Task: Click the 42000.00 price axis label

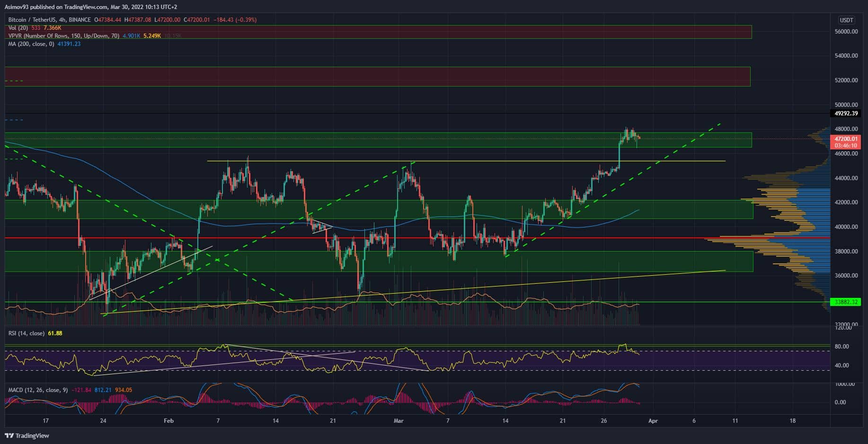Action: pyautogui.click(x=846, y=202)
